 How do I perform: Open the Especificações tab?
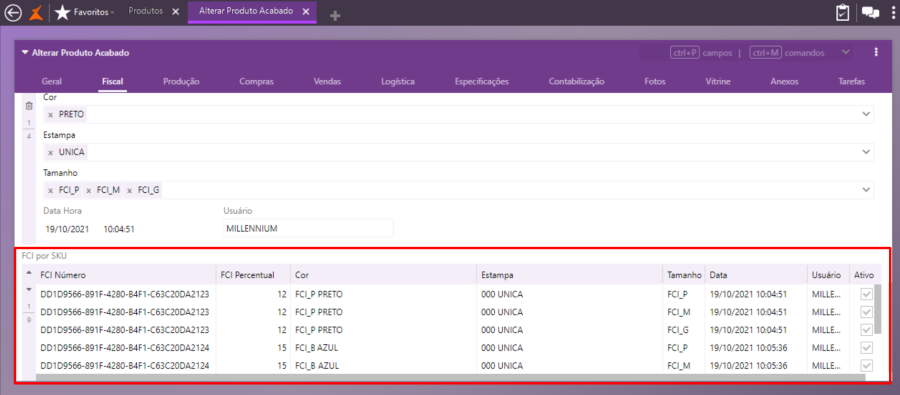click(482, 82)
